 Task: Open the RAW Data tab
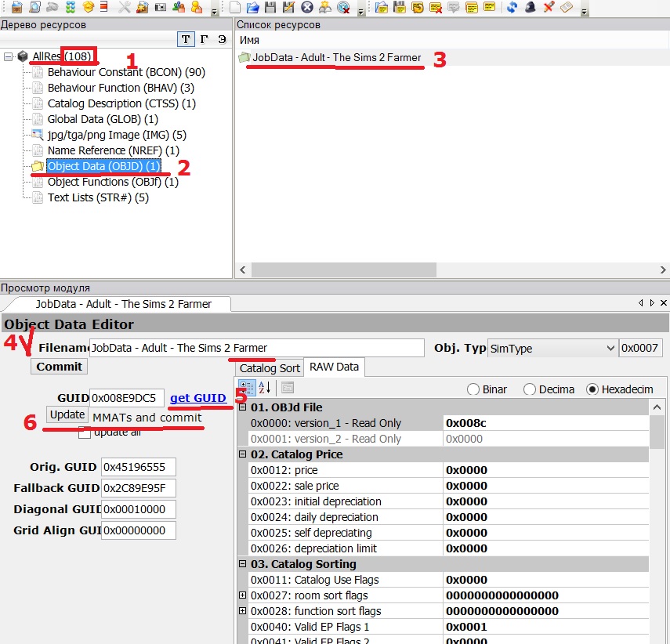coord(334,367)
